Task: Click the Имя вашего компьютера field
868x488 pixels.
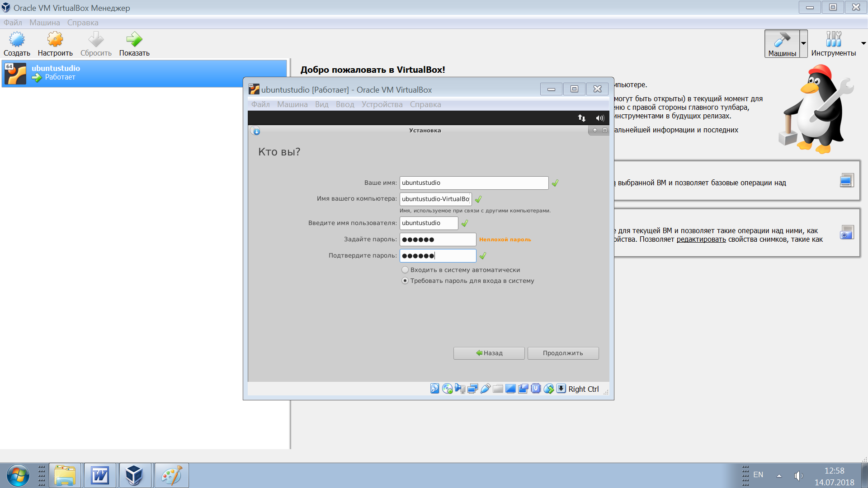Action: 435,199
